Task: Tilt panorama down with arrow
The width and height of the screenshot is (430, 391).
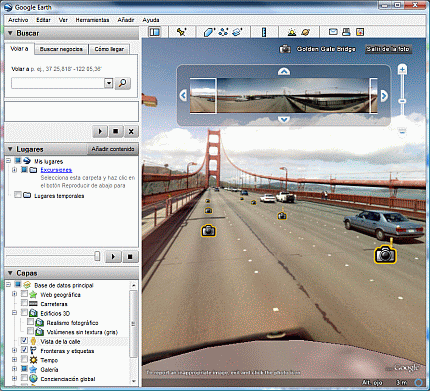Action: tap(284, 119)
